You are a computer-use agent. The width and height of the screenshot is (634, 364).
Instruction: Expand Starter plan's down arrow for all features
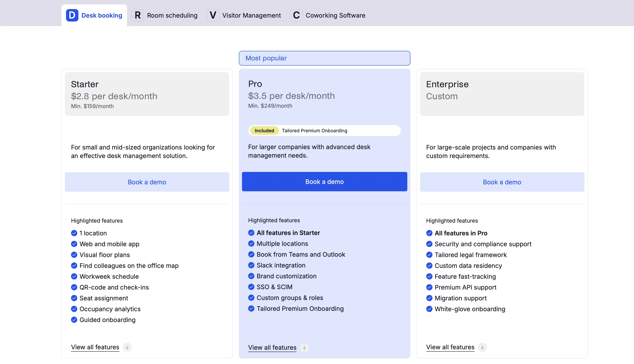pos(127,347)
